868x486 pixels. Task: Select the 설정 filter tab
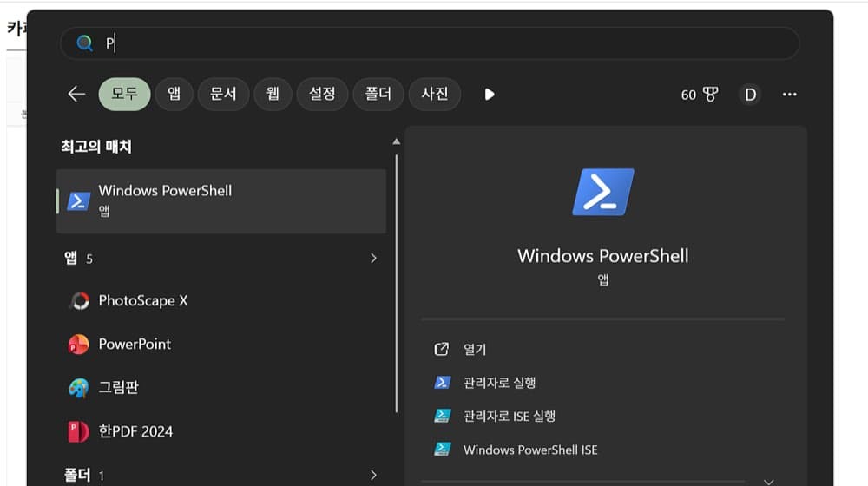322,94
